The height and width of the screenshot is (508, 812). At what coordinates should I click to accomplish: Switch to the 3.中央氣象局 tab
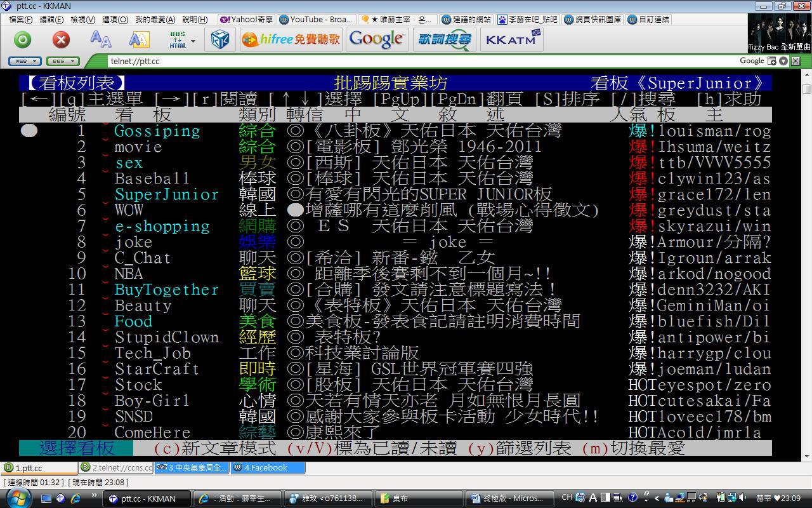(192, 468)
